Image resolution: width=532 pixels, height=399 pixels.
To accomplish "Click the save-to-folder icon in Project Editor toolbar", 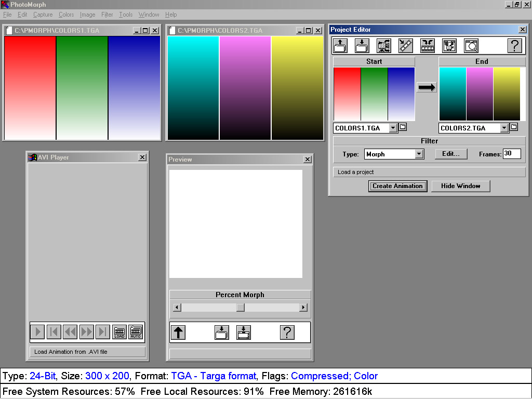I will pos(362,46).
